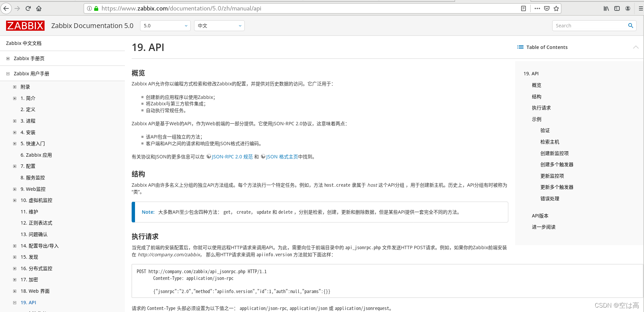
Task: Click the green padlock security icon
Action: 96,8
